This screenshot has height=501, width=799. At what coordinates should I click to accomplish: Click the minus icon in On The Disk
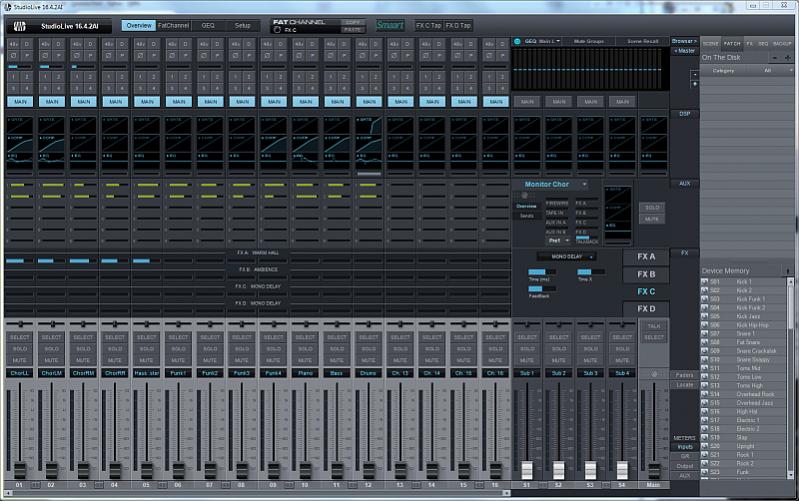(775, 58)
